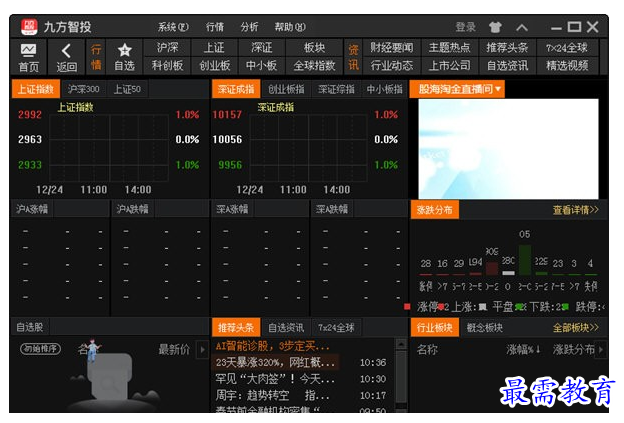Expand columns arrow next to 最新价
Viewport: 624px width, 423px height.
203,350
